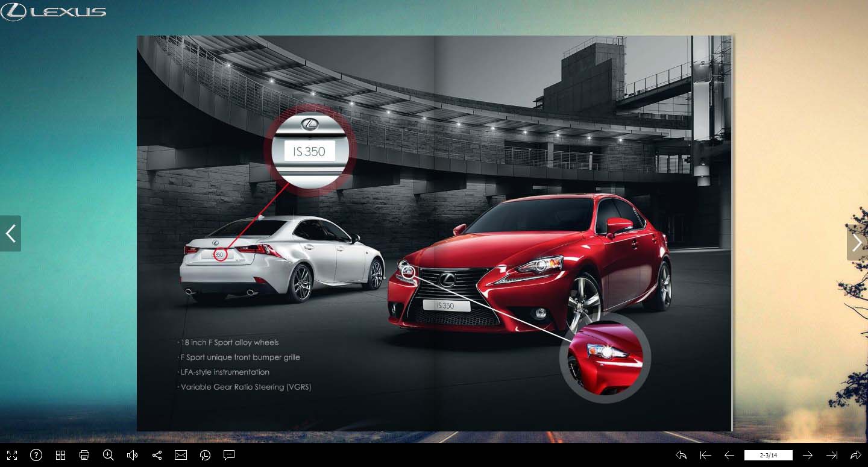
Task: Click the text "F Sport unique front bumper grille"
Action: (239, 357)
